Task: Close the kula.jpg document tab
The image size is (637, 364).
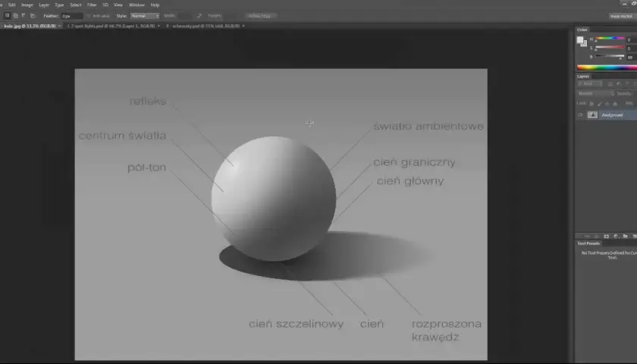Action: (x=59, y=26)
